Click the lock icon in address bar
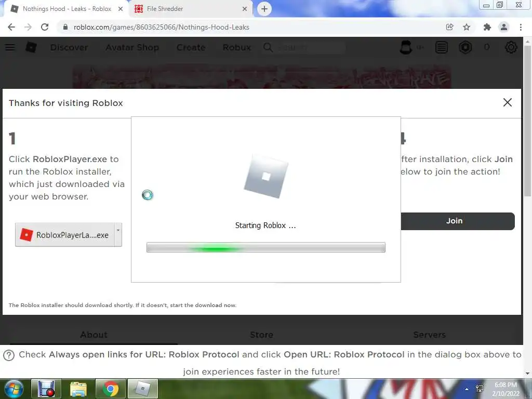 click(65, 27)
